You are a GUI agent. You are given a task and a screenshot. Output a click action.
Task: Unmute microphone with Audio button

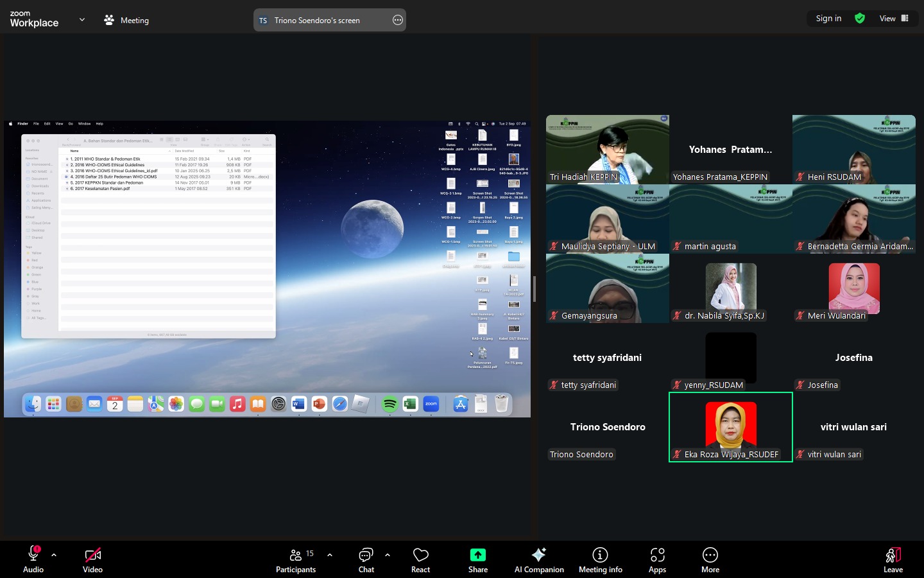tap(33, 559)
